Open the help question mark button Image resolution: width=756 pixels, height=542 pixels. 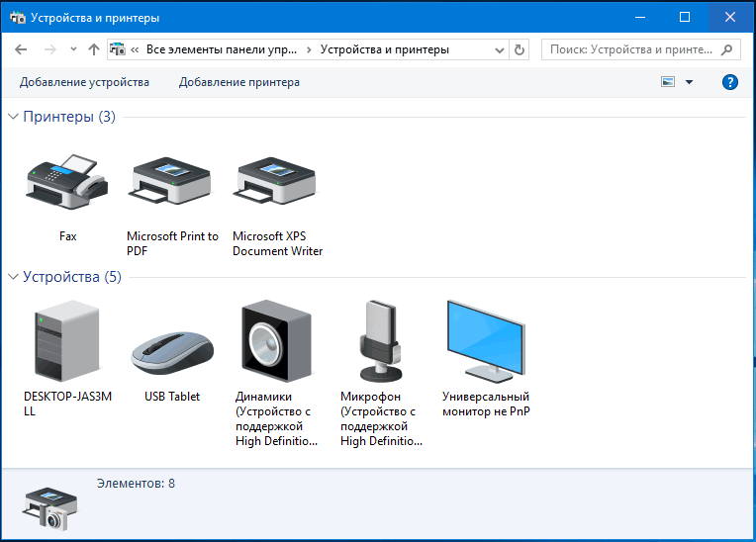click(x=730, y=82)
